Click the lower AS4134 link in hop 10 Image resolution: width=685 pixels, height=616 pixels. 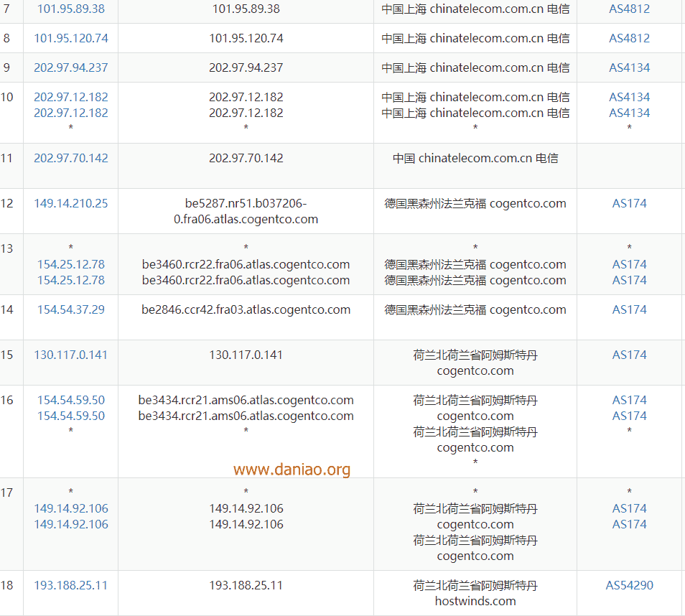pyautogui.click(x=629, y=113)
